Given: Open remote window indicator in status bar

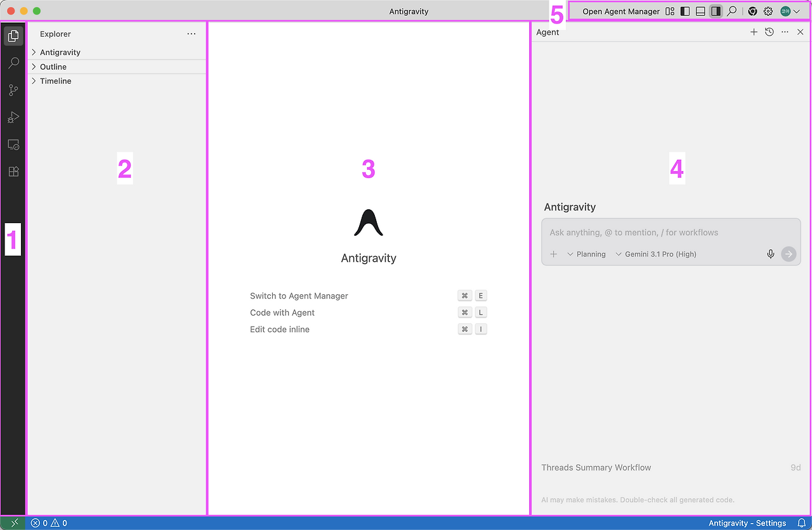Looking at the screenshot, I should click(13, 523).
